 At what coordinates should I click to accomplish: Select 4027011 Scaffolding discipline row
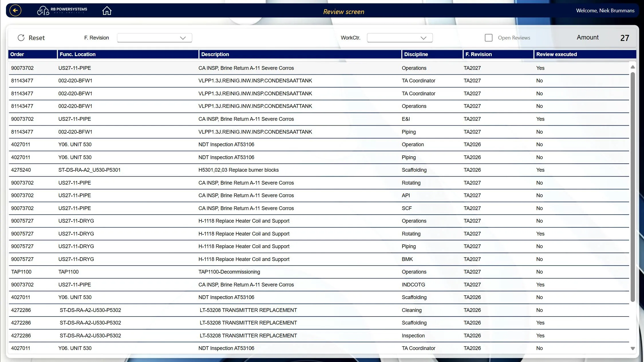coord(319,297)
